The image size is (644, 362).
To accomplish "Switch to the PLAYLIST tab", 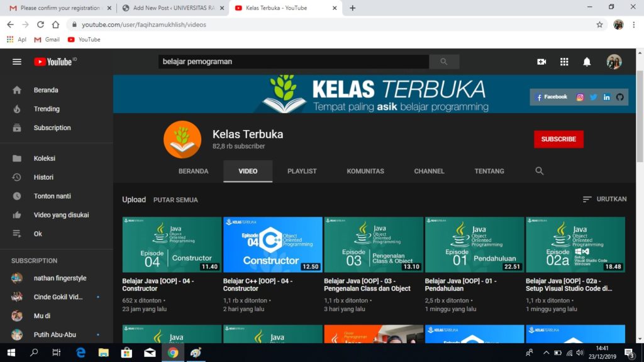I will click(302, 171).
